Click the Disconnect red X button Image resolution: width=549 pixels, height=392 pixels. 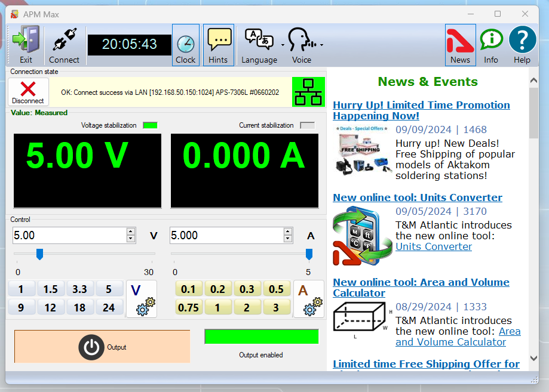28,92
